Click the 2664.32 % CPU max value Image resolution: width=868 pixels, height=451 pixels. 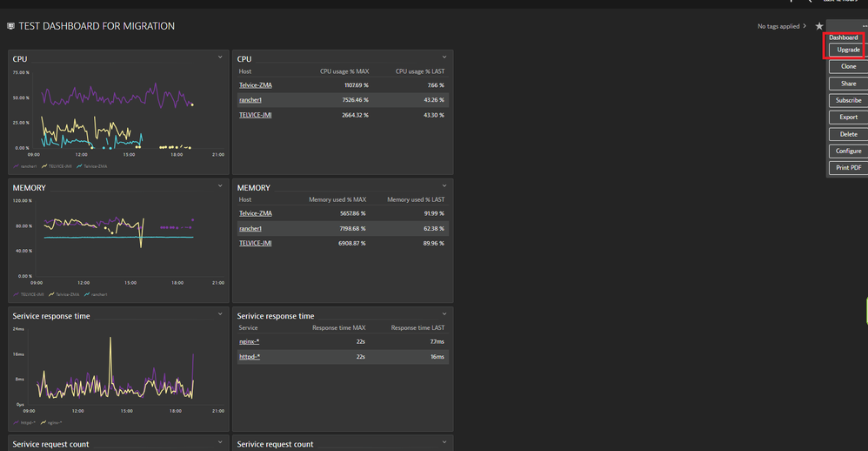coord(355,115)
